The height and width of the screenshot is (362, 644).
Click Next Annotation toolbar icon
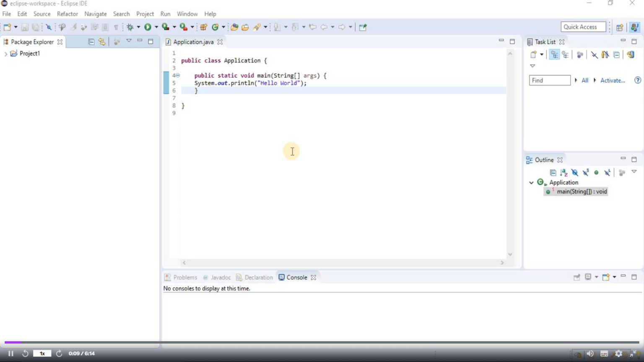pyautogui.click(x=277, y=27)
